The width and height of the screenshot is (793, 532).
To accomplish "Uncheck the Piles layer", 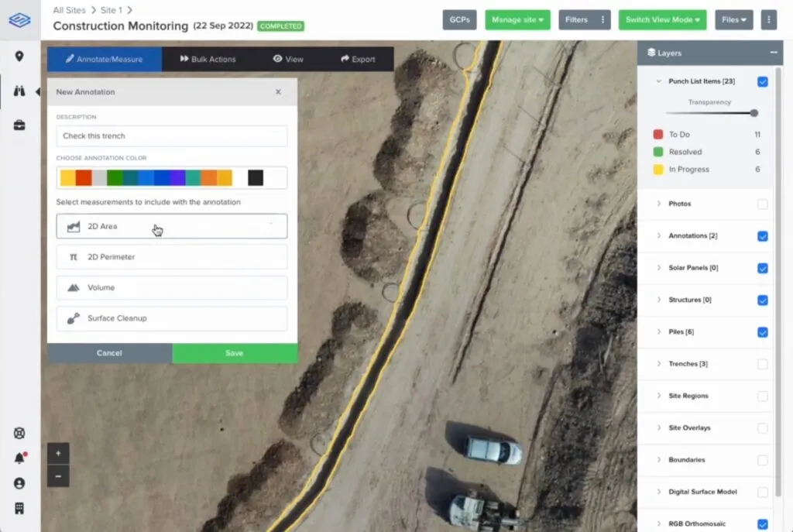I will [x=763, y=332].
